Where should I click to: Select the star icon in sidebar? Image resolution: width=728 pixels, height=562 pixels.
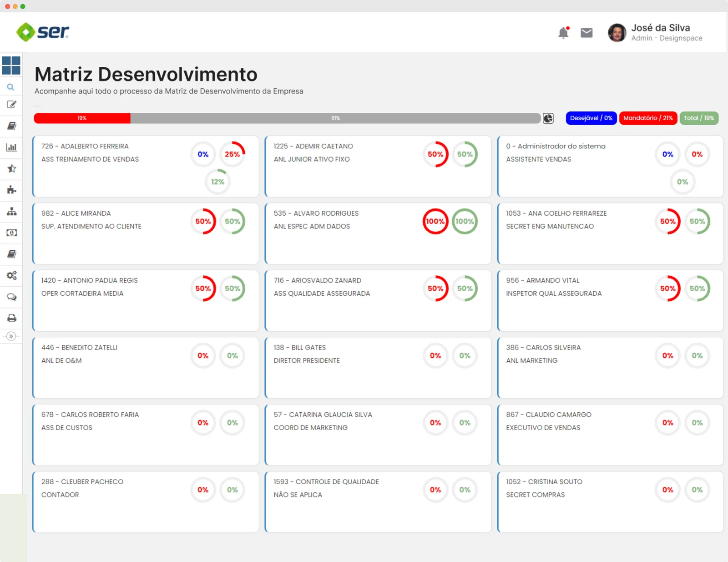pos(11,168)
